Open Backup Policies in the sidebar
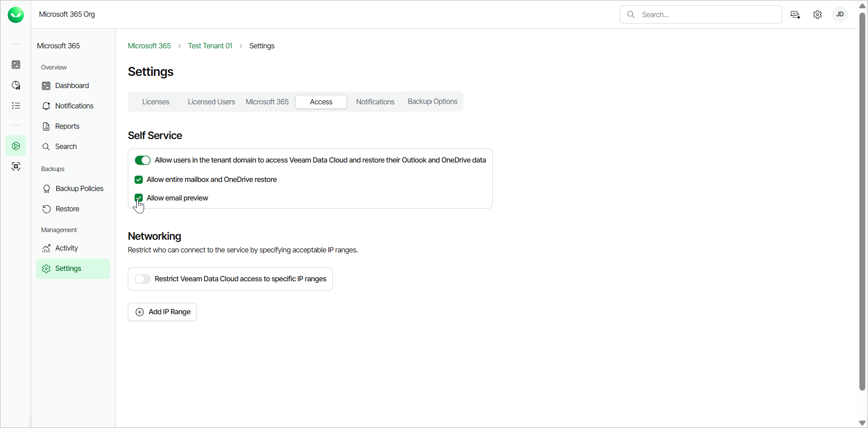The height and width of the screenshot is (428, 868). (79, 189)
